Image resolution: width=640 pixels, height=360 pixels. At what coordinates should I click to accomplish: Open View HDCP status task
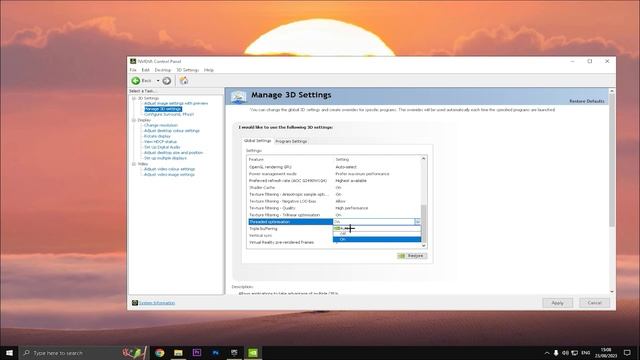tap(160, 142)
